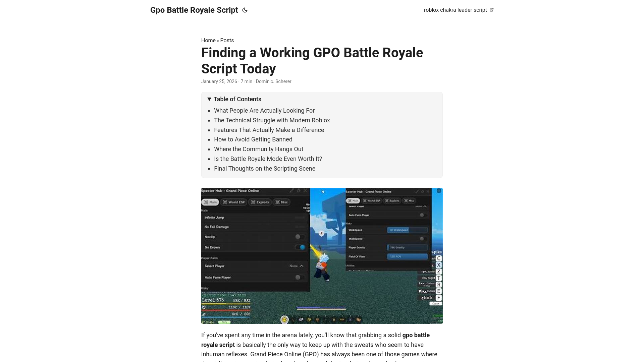Screen dimensions: 644x362
Task: Jump to The Technical Struggle with Modern Roblox
Action: point(272,120)
